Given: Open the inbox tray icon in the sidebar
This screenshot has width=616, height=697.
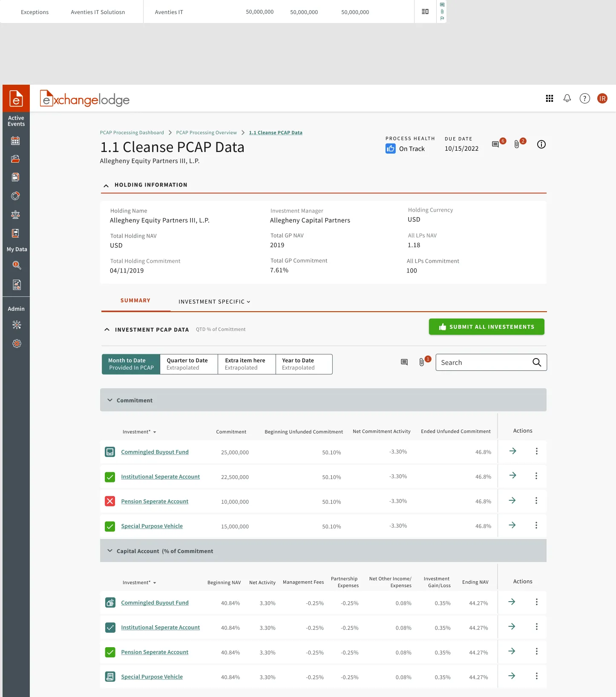Looking at the screenshot, I should click(x=15, y=159).
